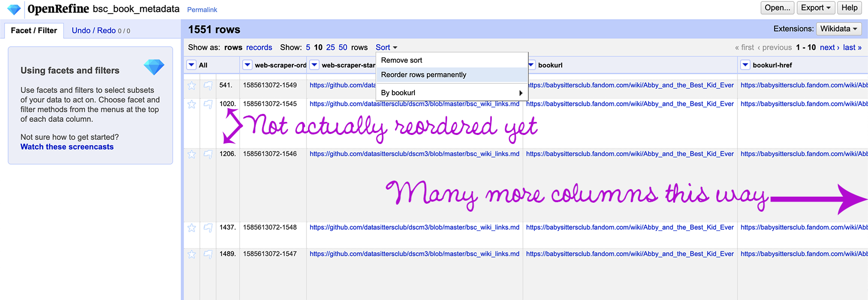Image resolution: width=868 pixels, height=300 pixels.
Task: Star the row numbered 1489
Action: tap(192, 254)
